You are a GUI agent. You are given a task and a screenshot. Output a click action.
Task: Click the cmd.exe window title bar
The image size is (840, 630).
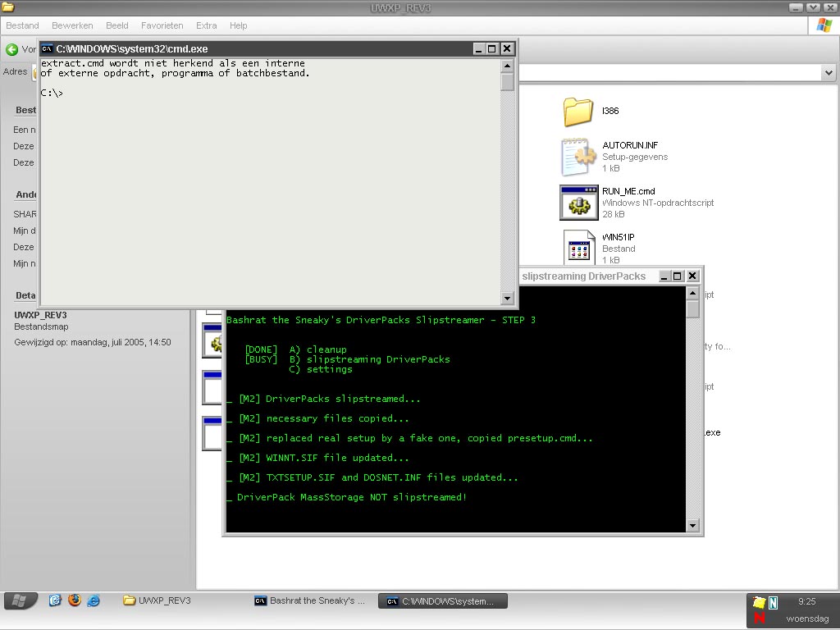[257, 48]
